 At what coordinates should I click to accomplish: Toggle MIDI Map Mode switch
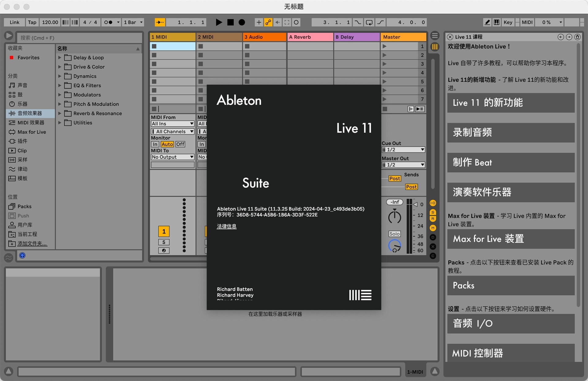coord(527,22)
